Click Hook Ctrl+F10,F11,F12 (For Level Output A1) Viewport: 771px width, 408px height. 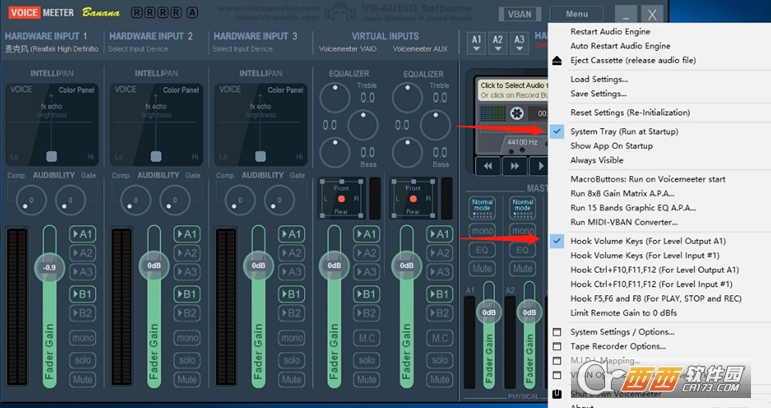(x=654, y=270)
